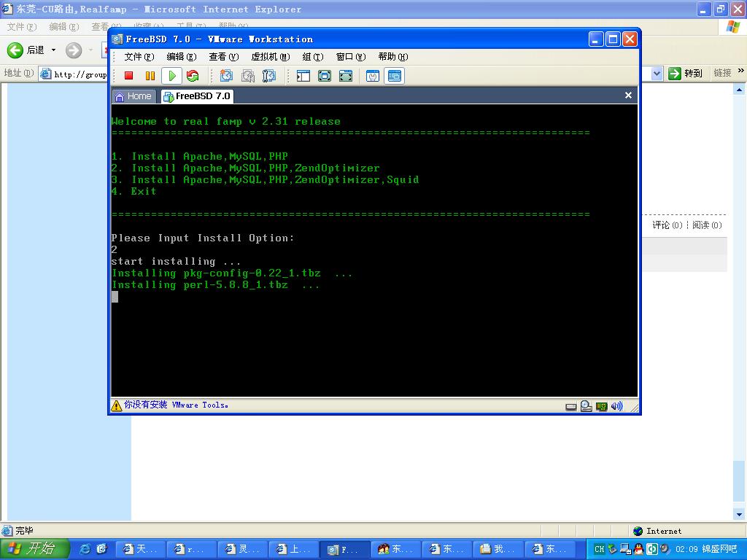Open the 组(T) menu in VMware
The width and height of the screenshot is (747, 560).
(x=313, y=57)
